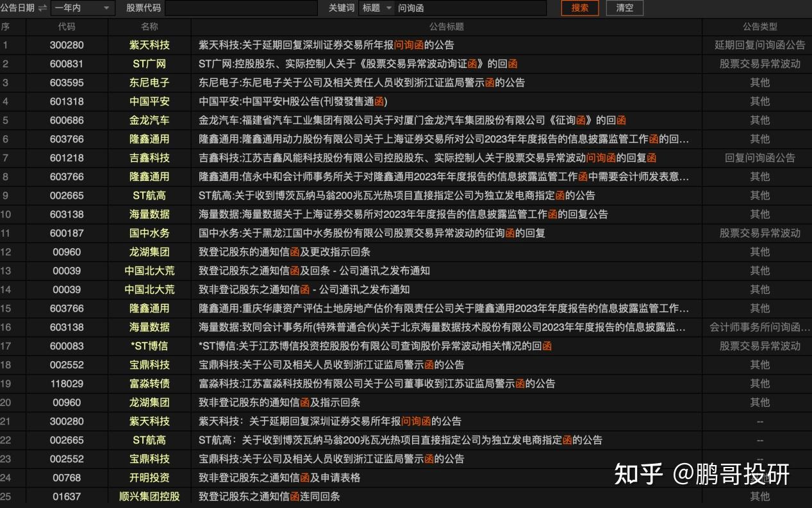Screen dimensions: 812x508
Task: Click stock code 600187
Action: (67, 233)
